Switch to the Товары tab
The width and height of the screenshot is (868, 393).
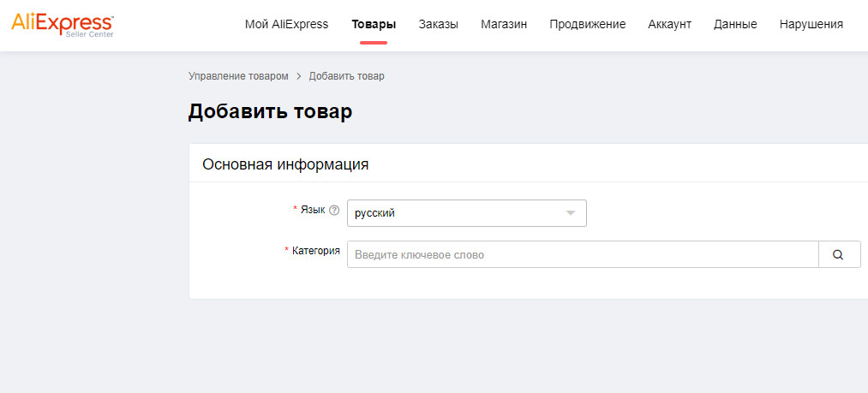374,24
